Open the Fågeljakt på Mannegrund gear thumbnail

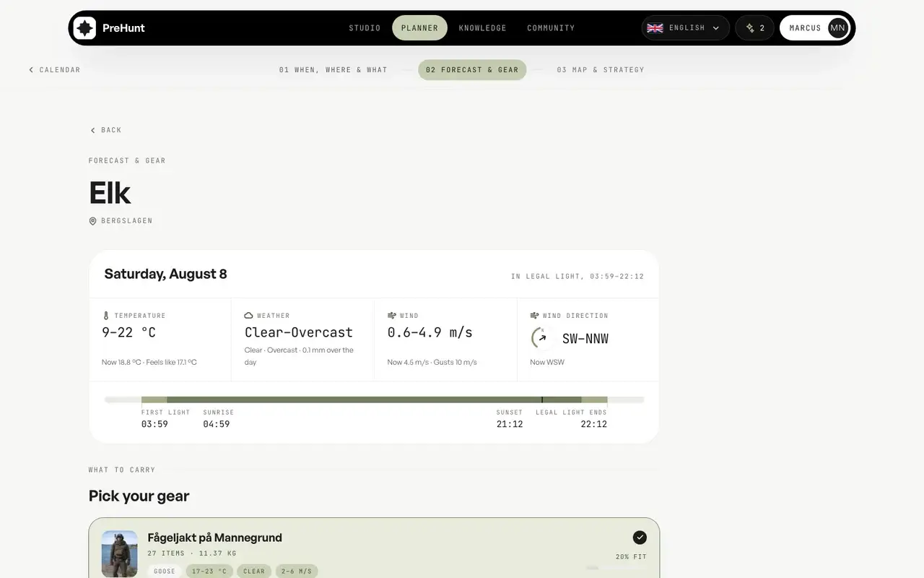pos(120,554)
